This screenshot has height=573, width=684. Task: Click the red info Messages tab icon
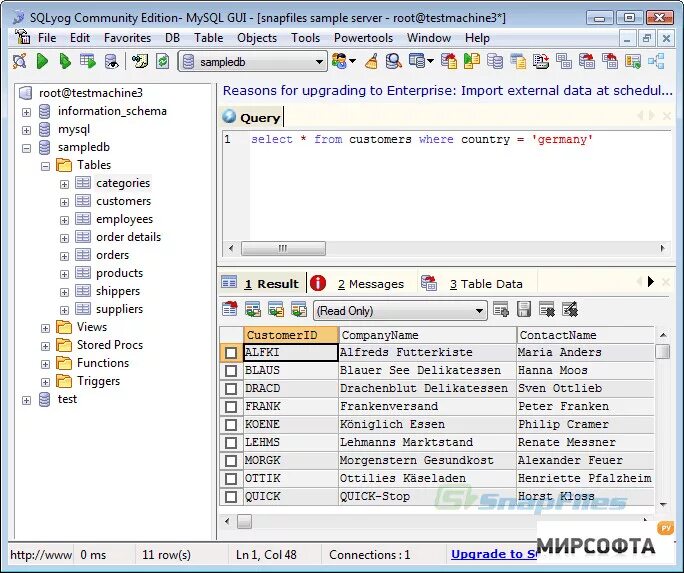[x=318, y=283]
